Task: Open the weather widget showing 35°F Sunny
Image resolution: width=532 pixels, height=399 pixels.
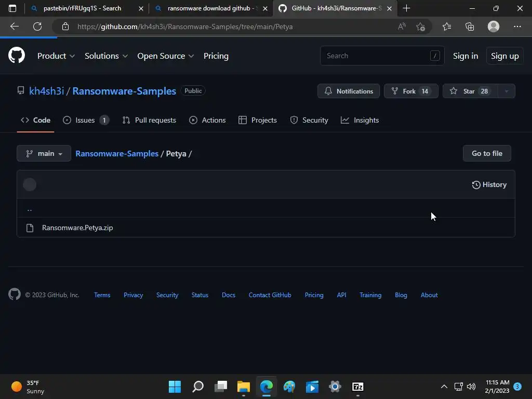Action: click(28, 387)
